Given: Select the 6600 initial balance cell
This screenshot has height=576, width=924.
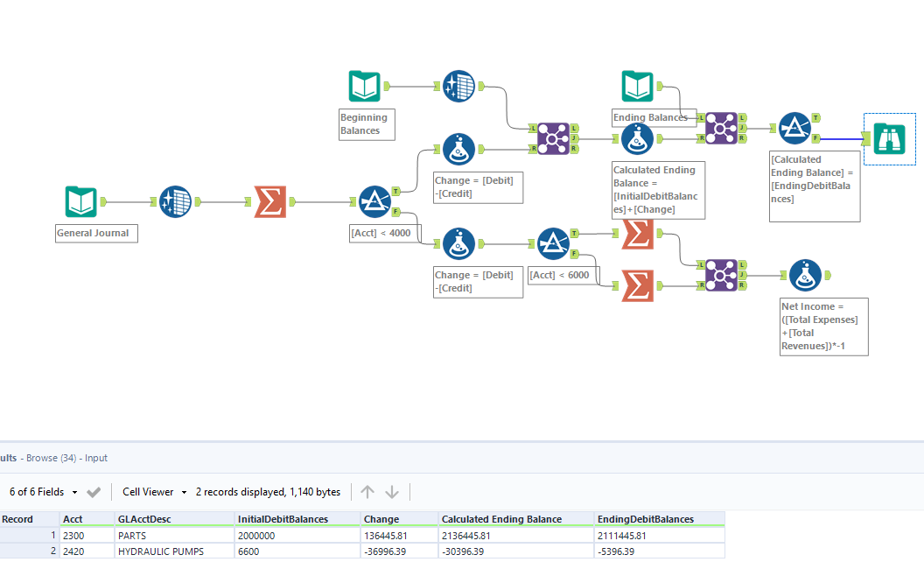Looking at the screenshot, I should pyautogui.click(x=297, y=551).
